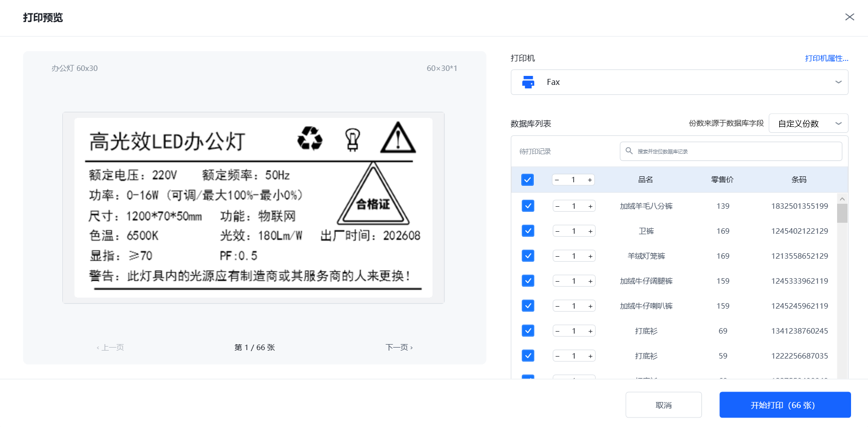Click barcode 1245402122129
This screenshot has width=868, height=427.
(x=800, y=231)
